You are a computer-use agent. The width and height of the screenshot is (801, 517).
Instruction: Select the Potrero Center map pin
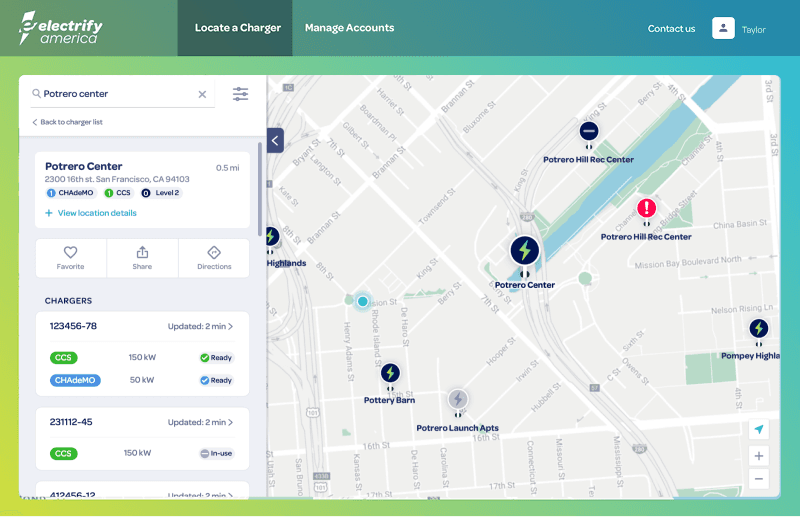pos(525,251)
